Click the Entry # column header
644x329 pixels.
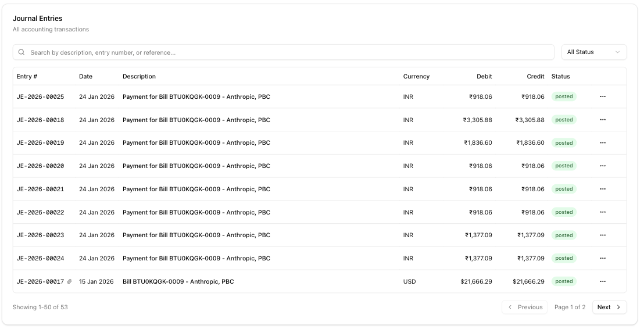[x=27, y=76]
